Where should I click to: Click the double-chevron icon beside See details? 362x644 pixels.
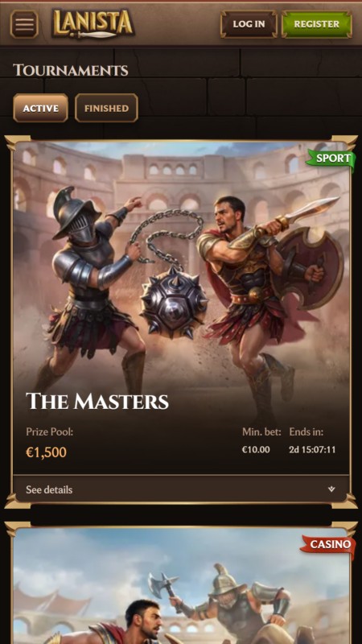331,489
